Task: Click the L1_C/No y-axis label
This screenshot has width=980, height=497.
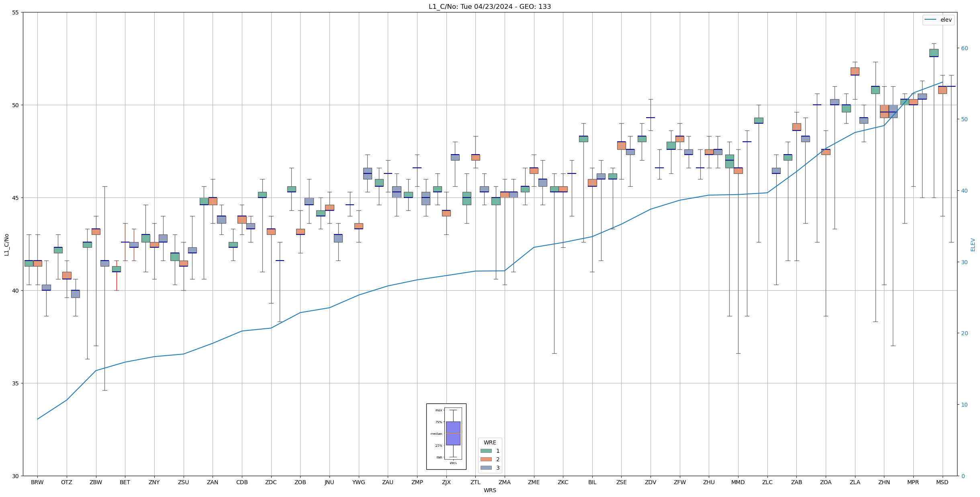Action: (x=6, y=244)
